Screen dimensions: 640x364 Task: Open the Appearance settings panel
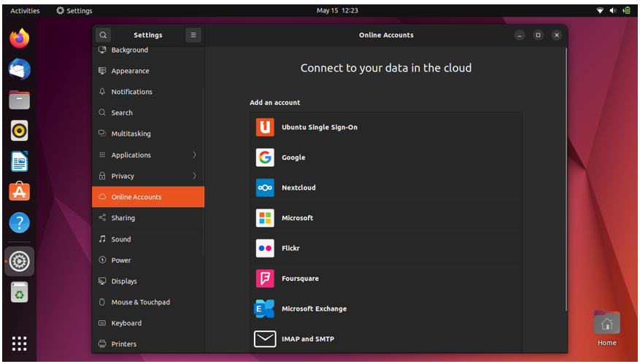pyautogui.click(x=148, y=71)
